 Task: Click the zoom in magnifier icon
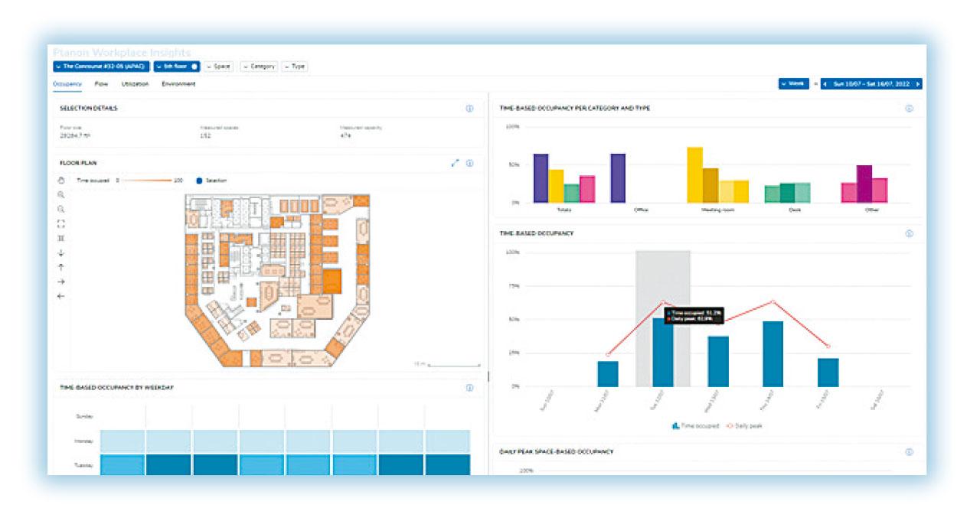(61, 195)
